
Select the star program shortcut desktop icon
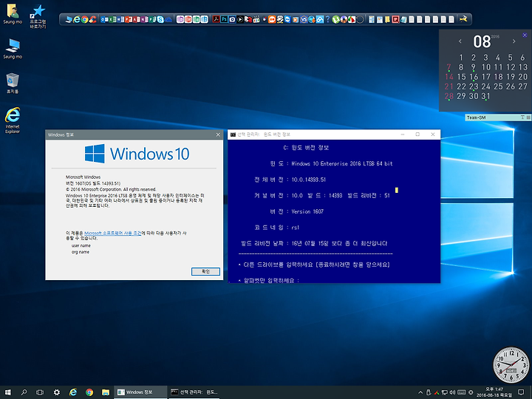tap(38, 16)
